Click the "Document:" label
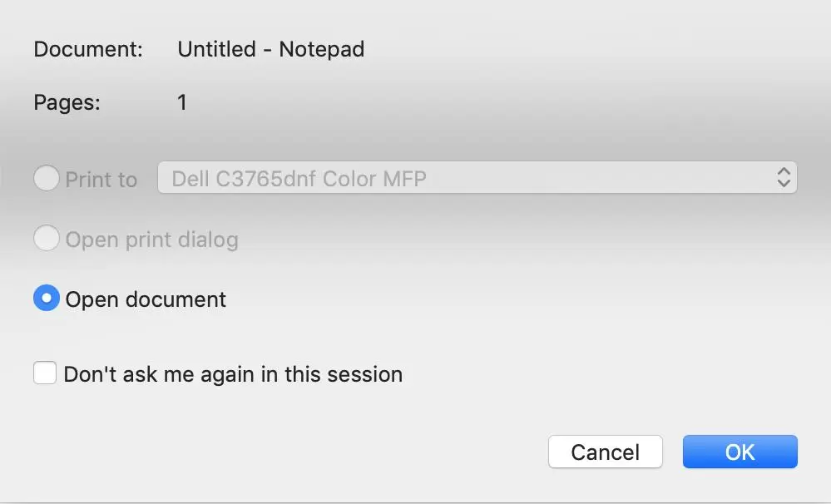Screen dimensions: 831x504 [88, 49]
